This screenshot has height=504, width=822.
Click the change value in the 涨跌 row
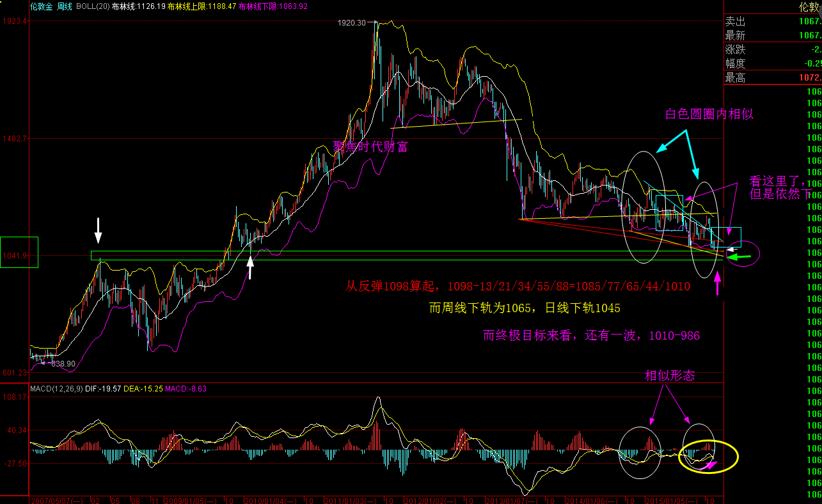[816, 49]
